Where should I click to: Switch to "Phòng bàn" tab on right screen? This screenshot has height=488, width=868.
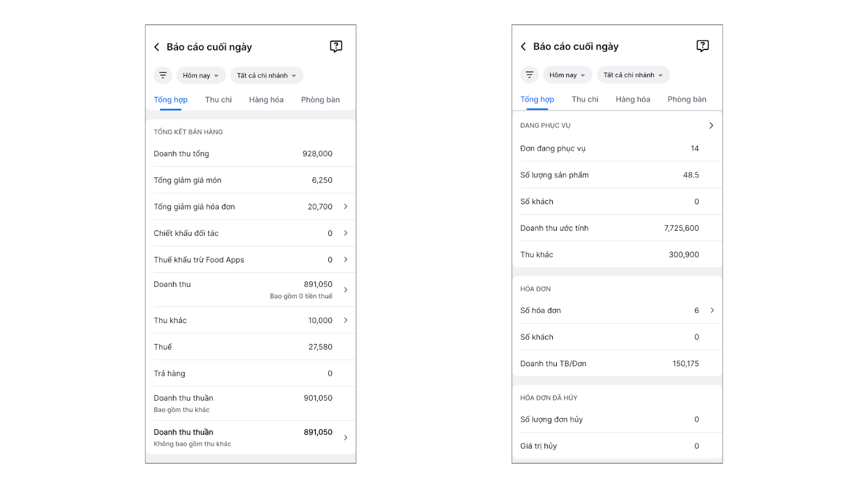pyautogui.click(x=687, y=99)
